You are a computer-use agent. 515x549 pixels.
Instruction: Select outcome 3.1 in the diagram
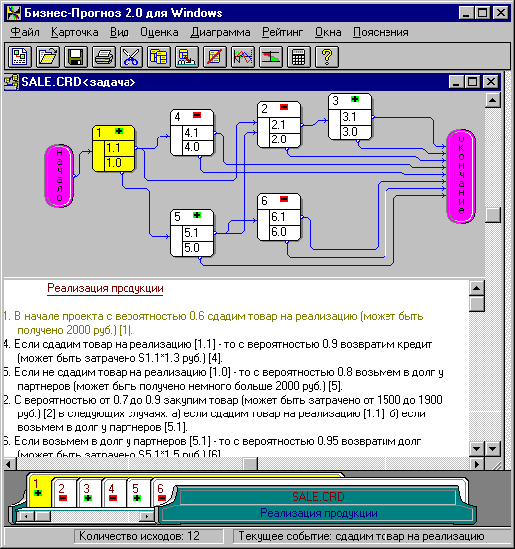point(356,117)
